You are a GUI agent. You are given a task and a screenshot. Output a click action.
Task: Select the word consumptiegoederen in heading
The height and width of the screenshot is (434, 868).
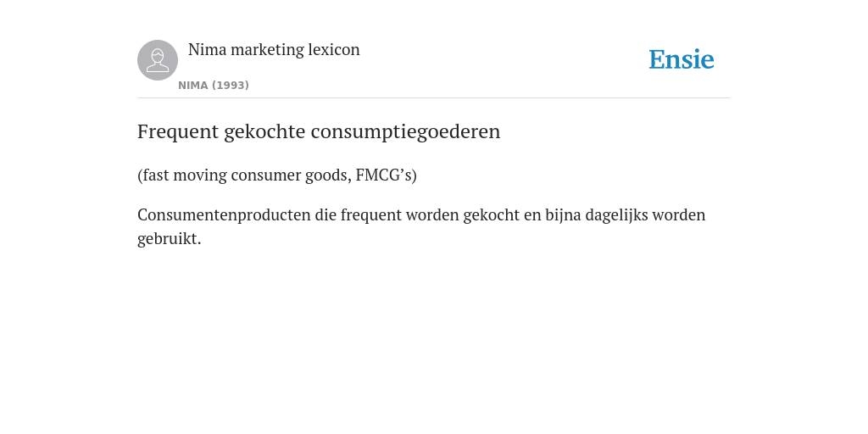point(406,131)
